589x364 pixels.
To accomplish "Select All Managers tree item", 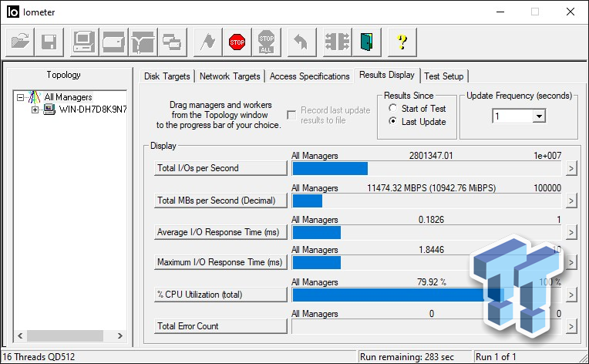I will [x=68, y=97].
